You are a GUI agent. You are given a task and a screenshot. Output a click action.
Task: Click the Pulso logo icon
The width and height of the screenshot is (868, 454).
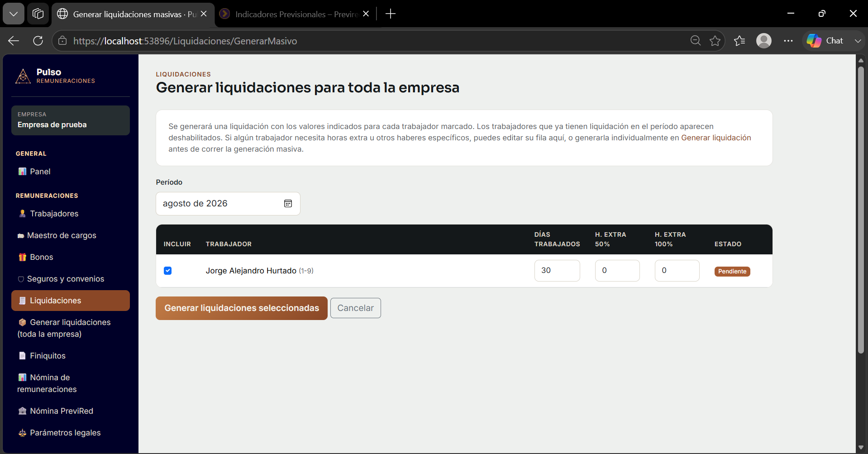point(23,76)
